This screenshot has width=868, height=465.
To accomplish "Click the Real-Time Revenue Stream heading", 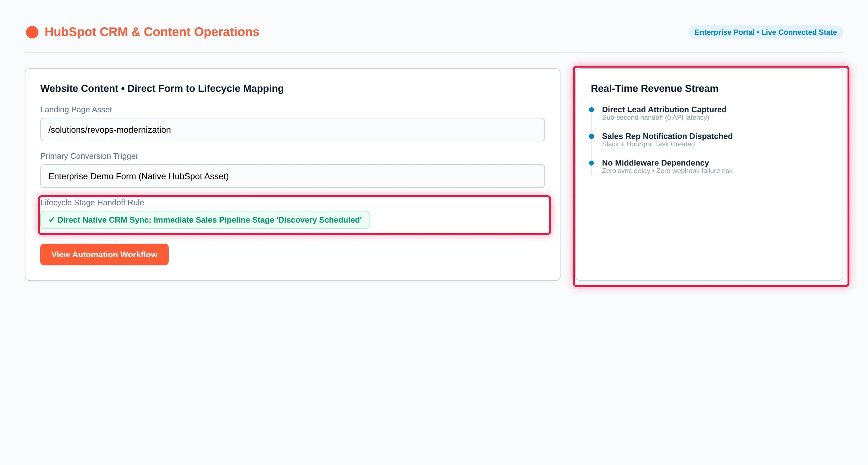I will click(x=654, y=88).
